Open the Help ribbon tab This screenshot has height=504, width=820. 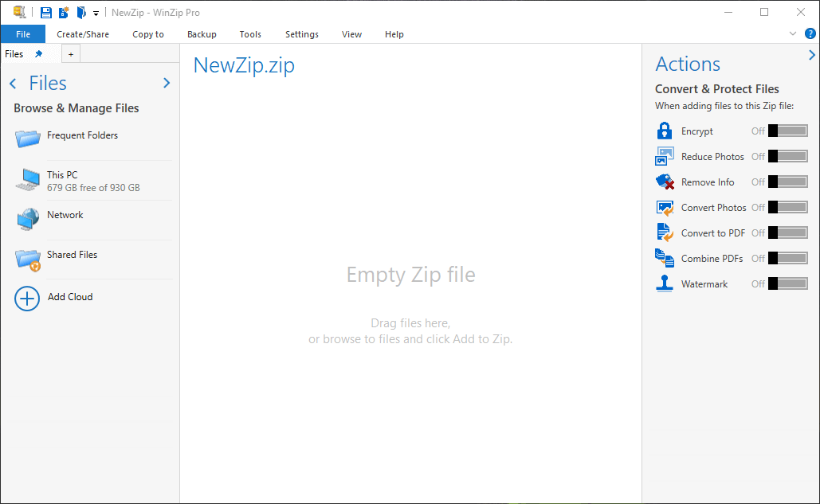[x=394, y=34]
